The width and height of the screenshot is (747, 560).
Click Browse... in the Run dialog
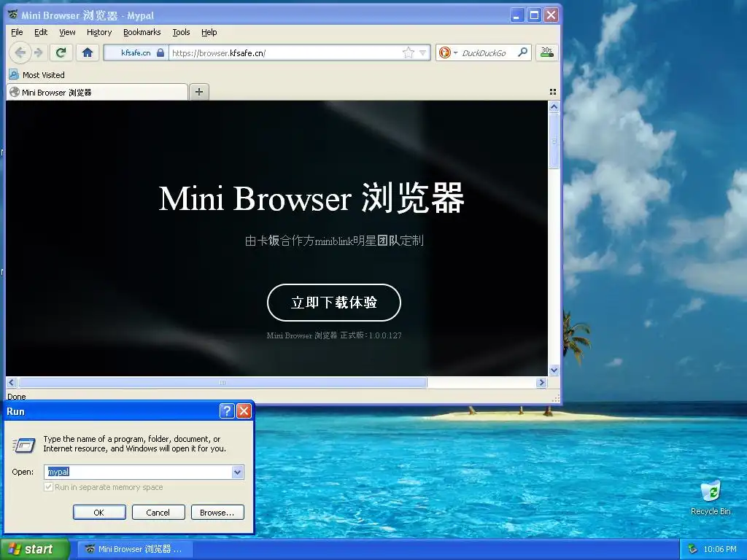(217, 513)
